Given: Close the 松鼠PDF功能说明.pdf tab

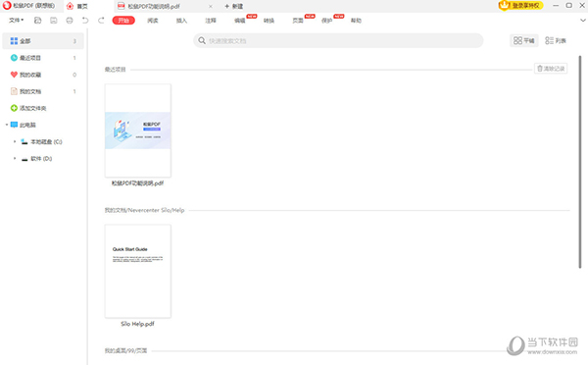Looking at the screenshot, I should [211, 6].
